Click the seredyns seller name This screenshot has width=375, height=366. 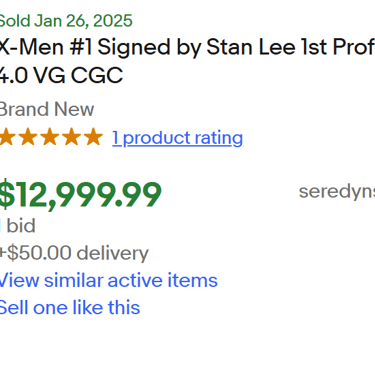pyautogui.click(x=337, y=192)
